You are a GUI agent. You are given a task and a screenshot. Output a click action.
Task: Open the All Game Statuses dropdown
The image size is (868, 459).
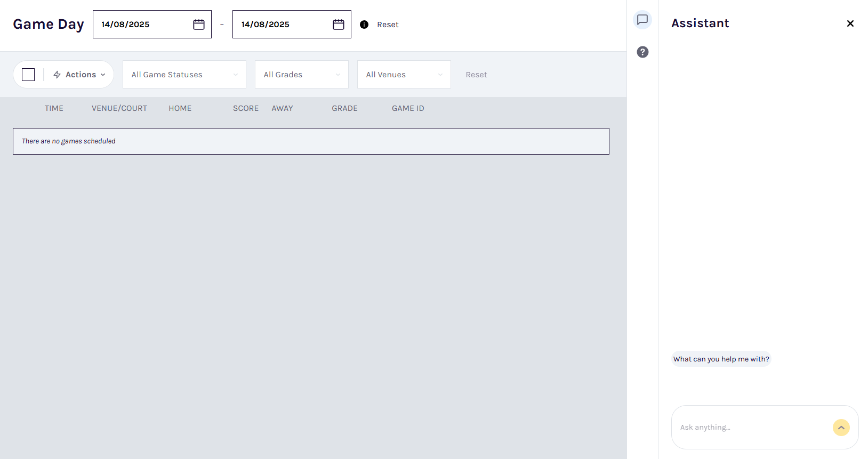pyautogui.click(x=184, y=75)
